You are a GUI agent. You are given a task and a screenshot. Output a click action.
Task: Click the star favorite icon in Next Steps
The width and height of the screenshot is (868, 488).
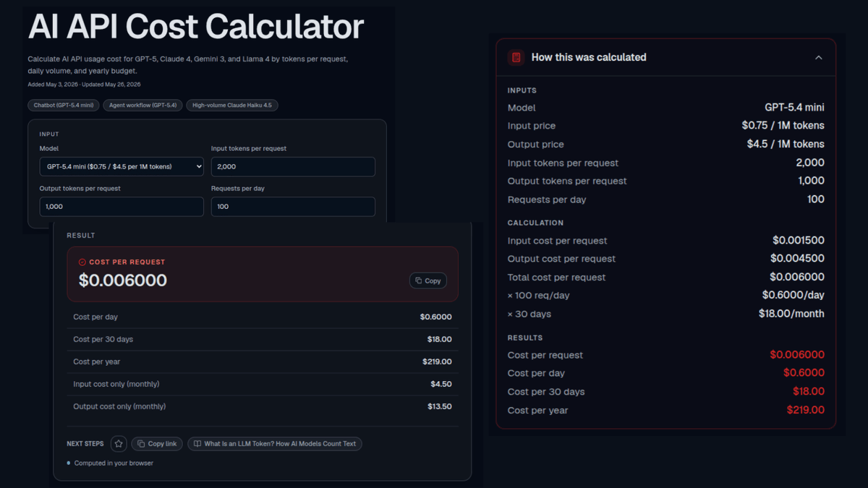click(119, 444)
